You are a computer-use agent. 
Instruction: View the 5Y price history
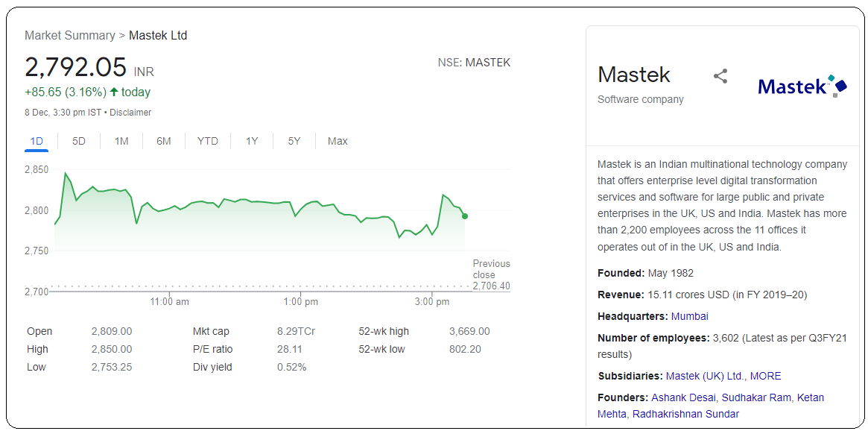294,141
